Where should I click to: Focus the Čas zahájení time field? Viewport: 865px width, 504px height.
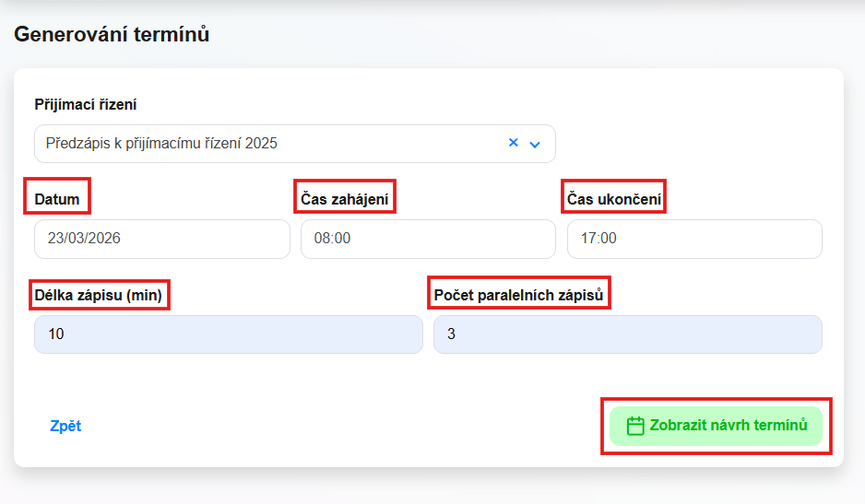[x=428, y=239]
